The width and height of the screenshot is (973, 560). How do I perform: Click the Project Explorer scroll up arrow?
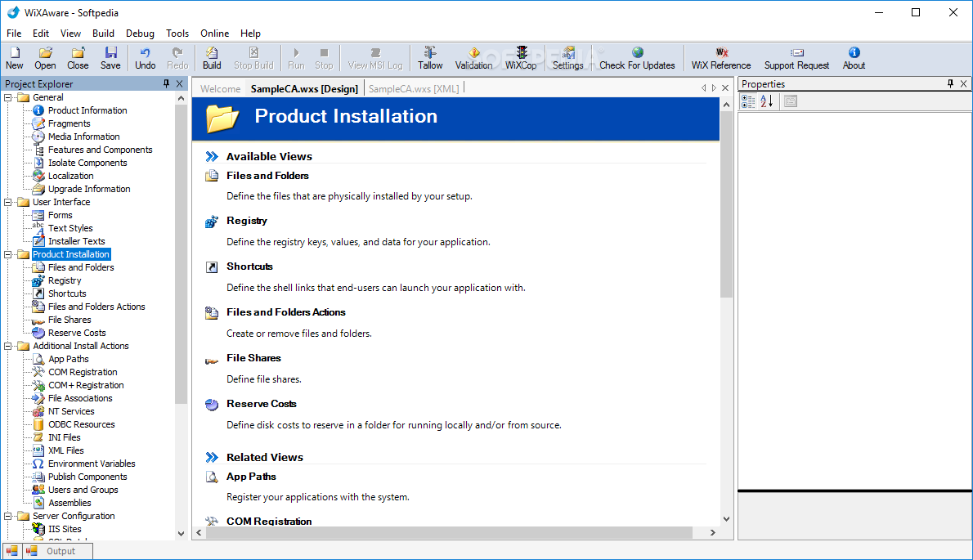coord(181,98)
